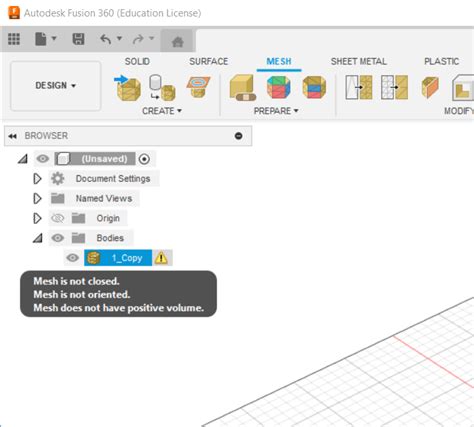
Task: Select the MESH tab
Action: tap(279, 61)
